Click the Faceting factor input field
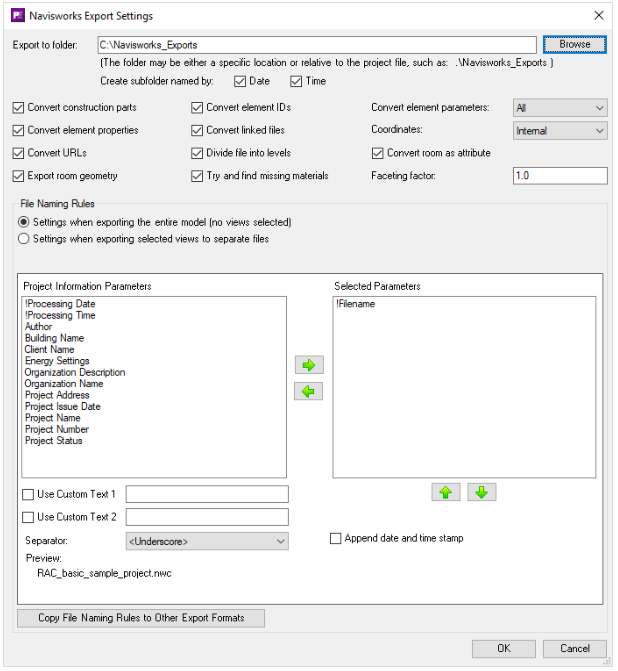Viewport: 618px width, 671px height. pyautogui.click(x=560, y=176)
